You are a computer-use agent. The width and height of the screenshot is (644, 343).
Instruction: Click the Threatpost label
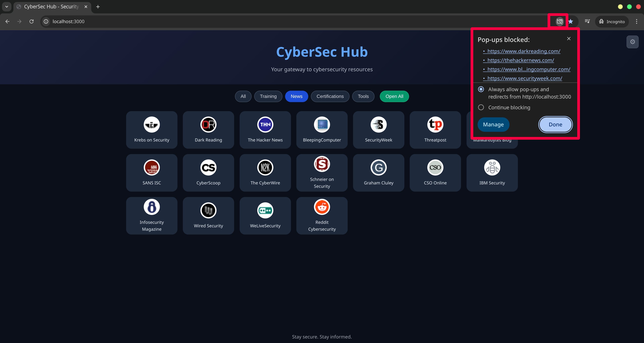435,140
